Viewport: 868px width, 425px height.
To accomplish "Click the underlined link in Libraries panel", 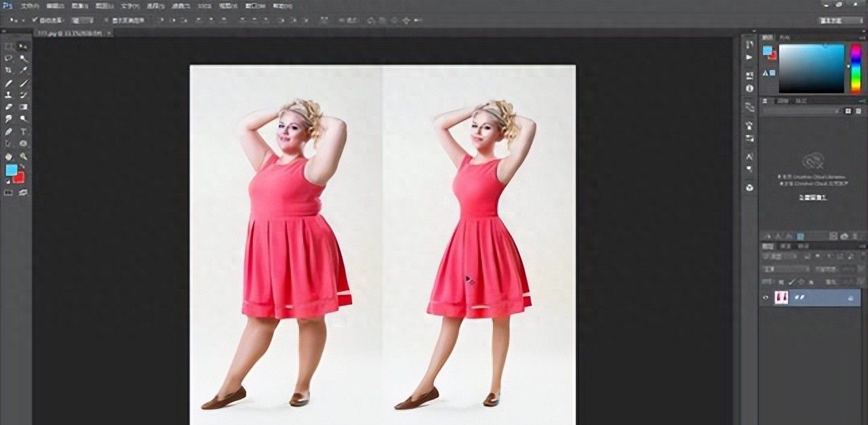I will [x=814, y=198].
